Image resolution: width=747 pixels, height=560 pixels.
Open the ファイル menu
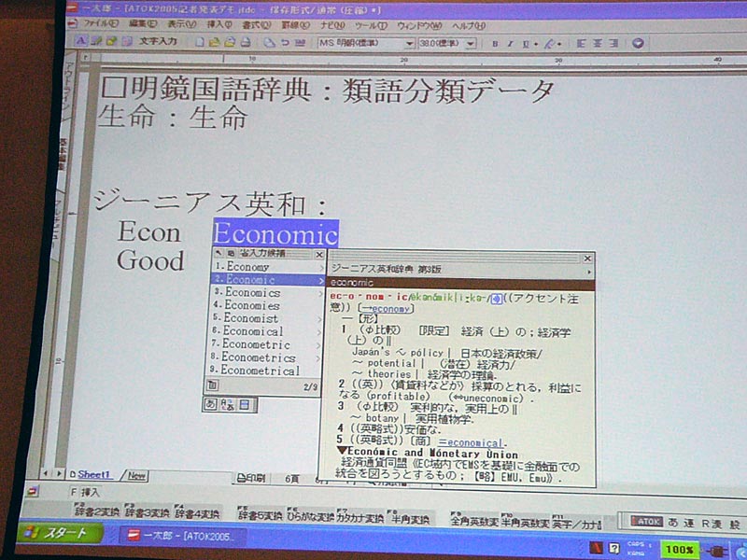100,22
